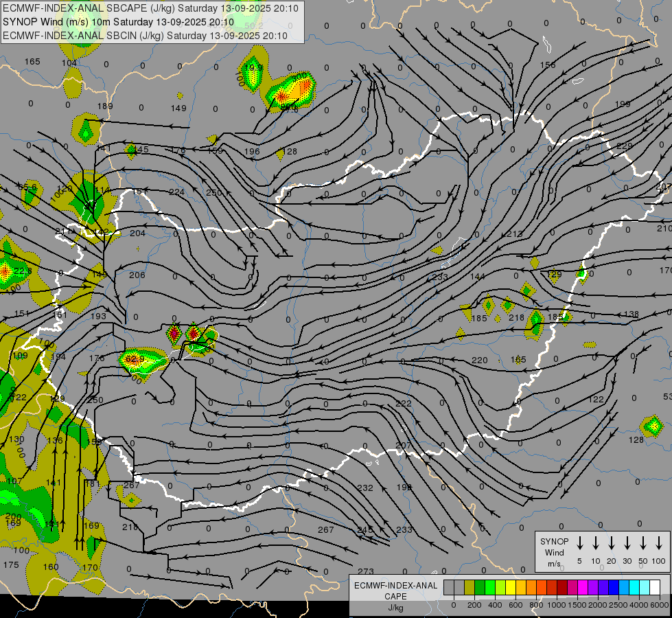Click the map value 122 near right border
The height and width of the screenshot is (618, 672).
click(596, 400)
